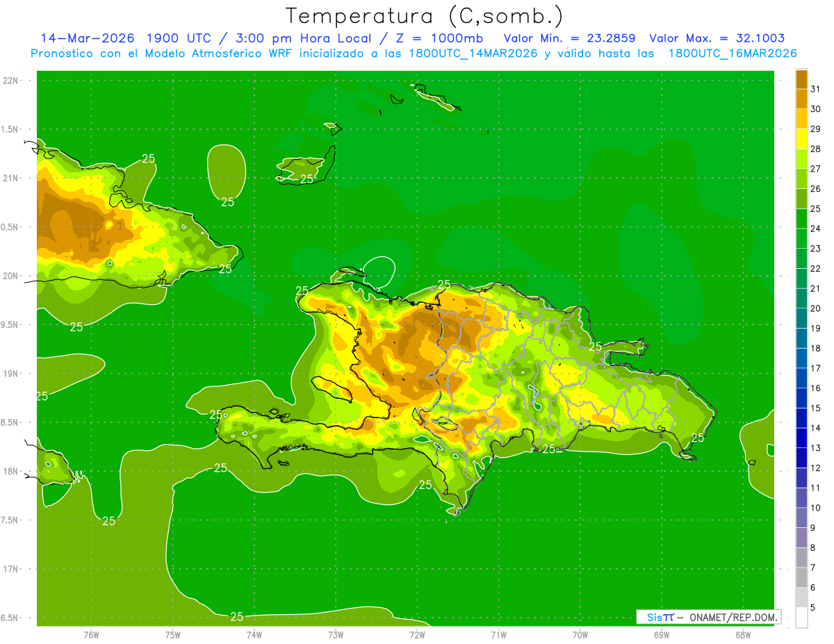834x644 pixels.
Task: Click the color bar's "12" label
Action: coord(815,468)
